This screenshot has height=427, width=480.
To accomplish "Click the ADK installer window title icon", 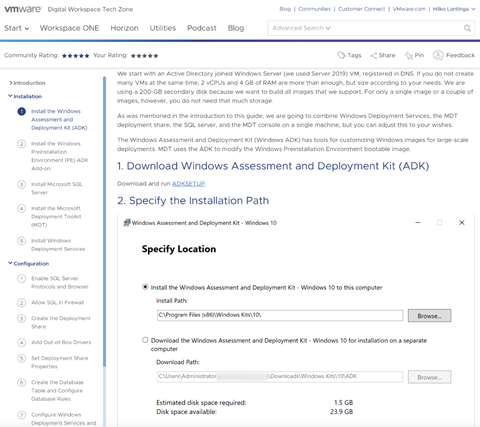I will pyautogui.click(x=127, y=223).
